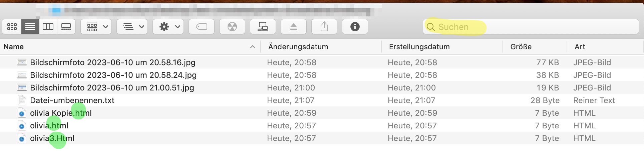This screenshot has height=151, width=644.
Task: Open the group-by dropdown in toolbar
Action: [x=96, y=27]
